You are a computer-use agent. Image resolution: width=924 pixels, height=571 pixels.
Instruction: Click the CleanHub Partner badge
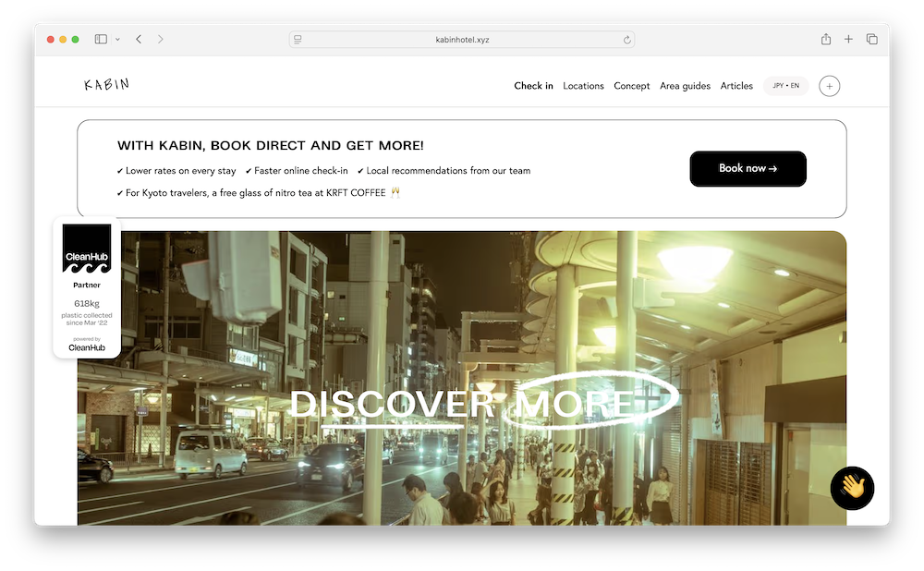point(87,287)
